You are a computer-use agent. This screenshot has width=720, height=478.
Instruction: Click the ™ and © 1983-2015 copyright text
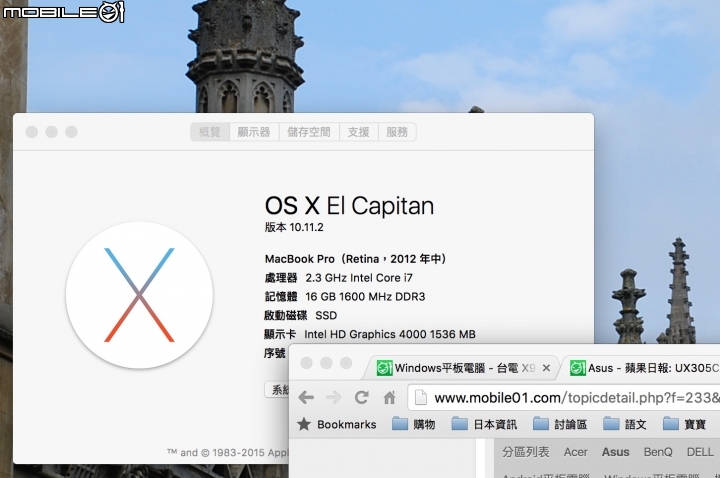(228, 453)
